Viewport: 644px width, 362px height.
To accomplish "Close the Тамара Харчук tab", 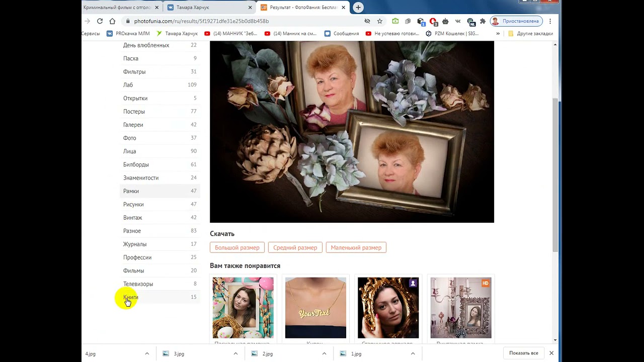I will pos(250,8).
